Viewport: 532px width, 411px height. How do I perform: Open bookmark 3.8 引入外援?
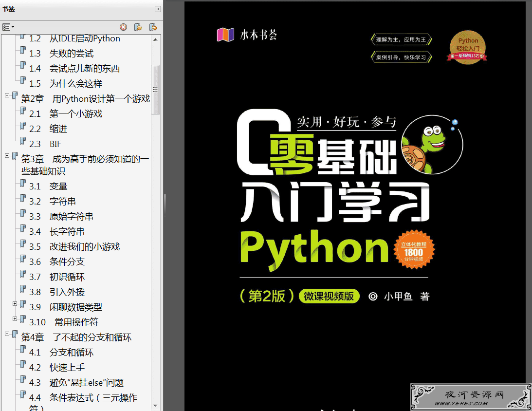(57, 292)
